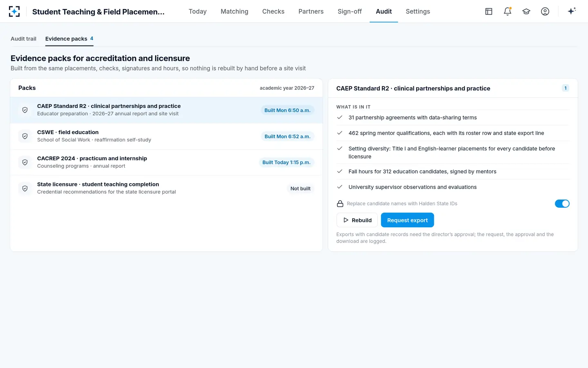Open the Settings tab
This screenshot has width=588, height=368.
point(418,11)
